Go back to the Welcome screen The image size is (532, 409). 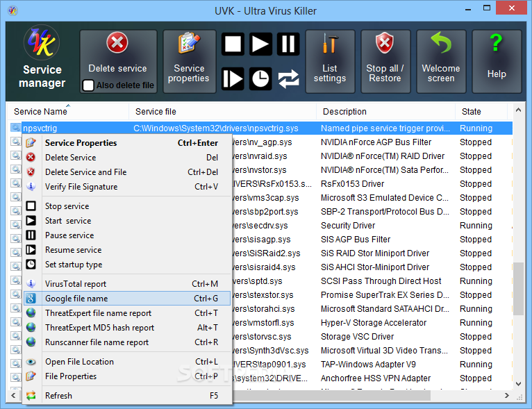pyautogui.click(x=441, y=61)
